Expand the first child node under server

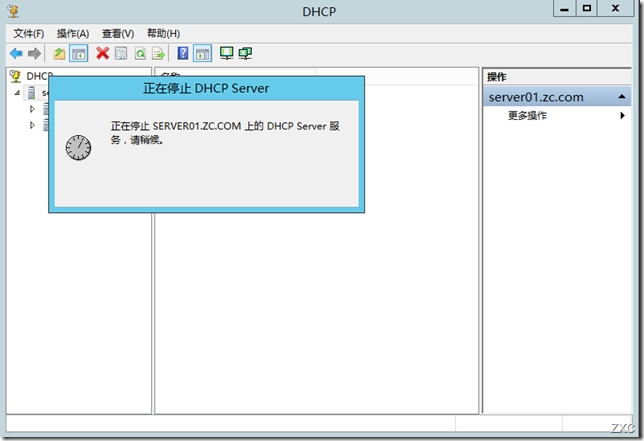[x=32, y=109]
